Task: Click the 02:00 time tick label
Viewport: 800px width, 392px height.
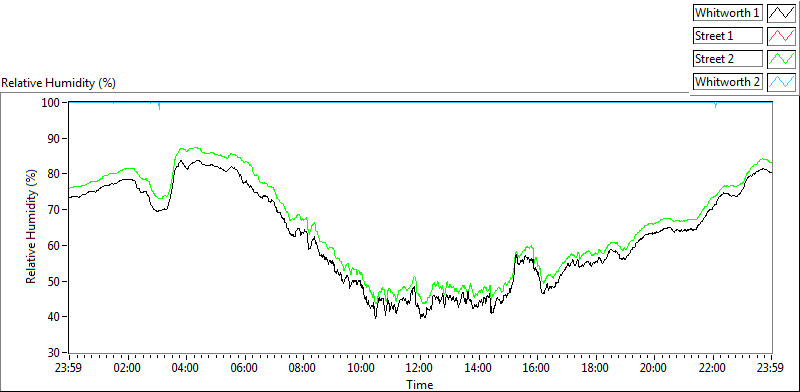Action: tap(128, 368)
